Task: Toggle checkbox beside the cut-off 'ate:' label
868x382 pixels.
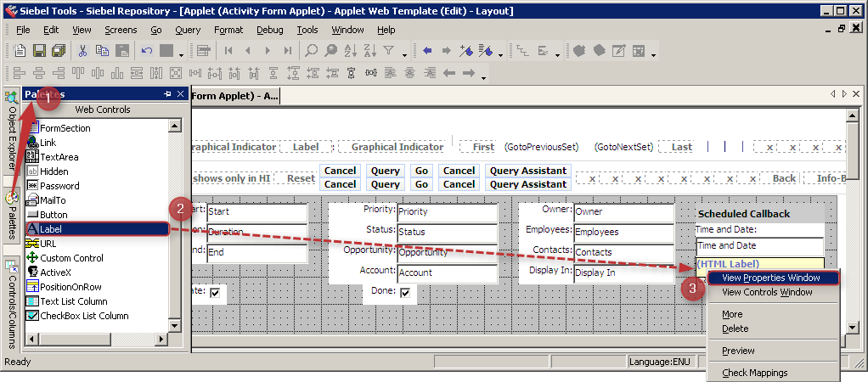Action: click(x=216, y=292)
